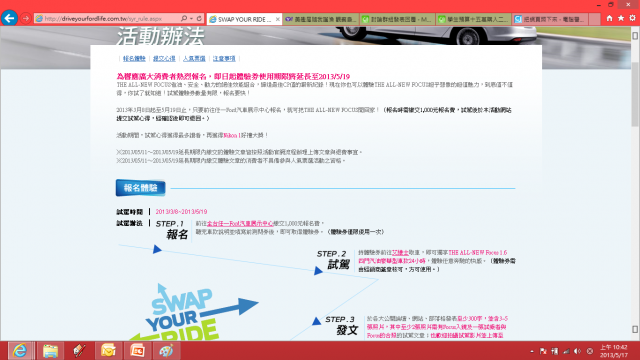Click the STEP.2 試駕 heading
Image resolution: width=640 pixels, height=360 pixels.
click(332, 260)
